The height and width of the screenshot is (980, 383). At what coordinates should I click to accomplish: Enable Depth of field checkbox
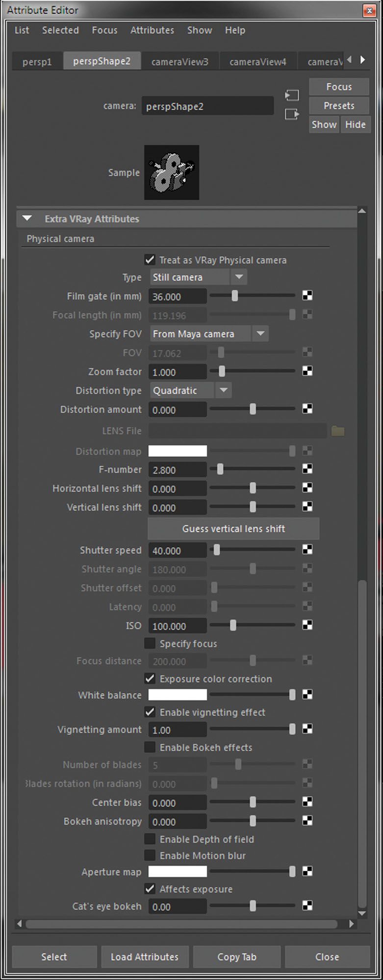[150, 839]
